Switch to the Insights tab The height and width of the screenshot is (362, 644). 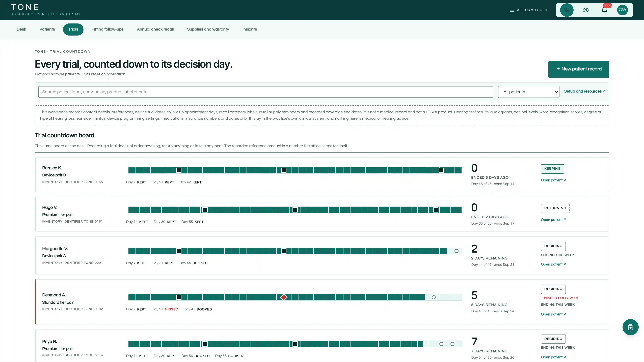click(x=250, y=29)
